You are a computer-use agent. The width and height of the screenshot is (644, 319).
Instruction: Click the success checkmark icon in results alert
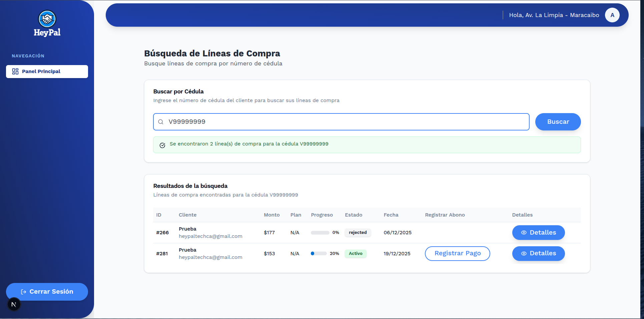[162, 145]
